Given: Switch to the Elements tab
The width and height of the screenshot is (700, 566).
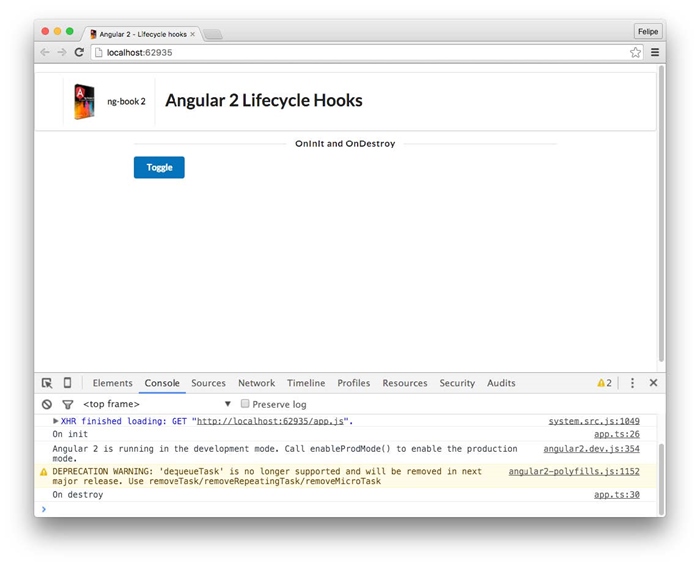Looking at the screenshot, I should click(x=112, y=383).
